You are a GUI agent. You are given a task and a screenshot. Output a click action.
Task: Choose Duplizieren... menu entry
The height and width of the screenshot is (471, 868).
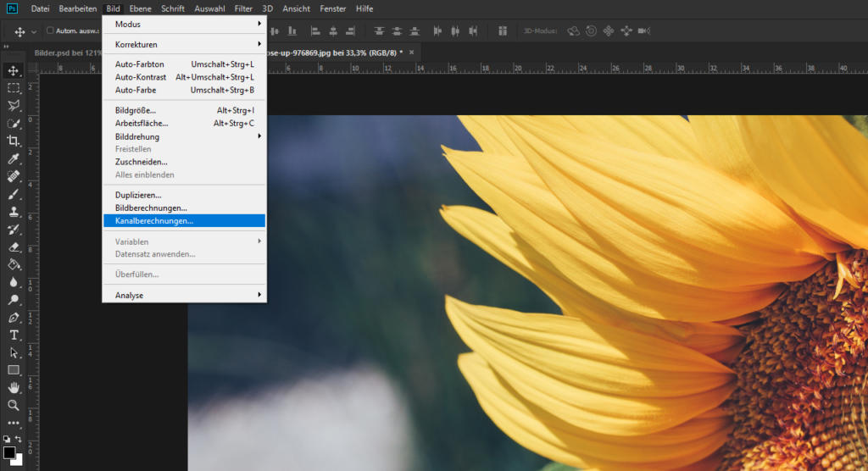(184, 195)
